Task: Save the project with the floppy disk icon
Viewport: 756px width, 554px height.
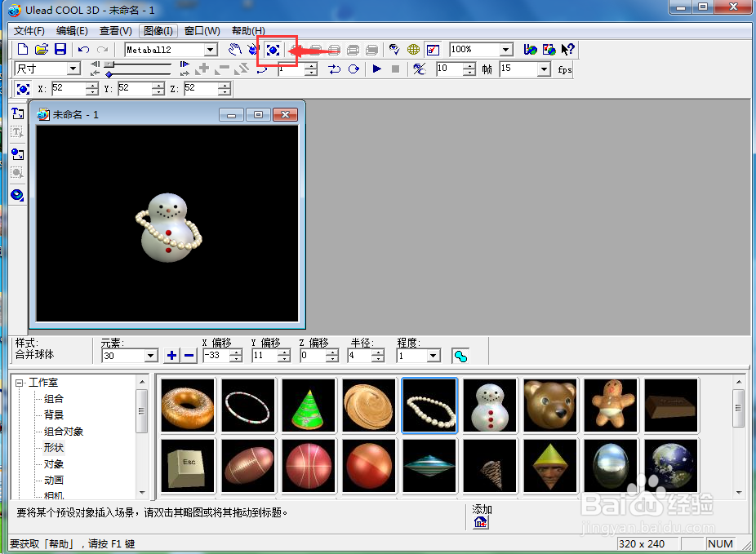Action: (60, 50)
